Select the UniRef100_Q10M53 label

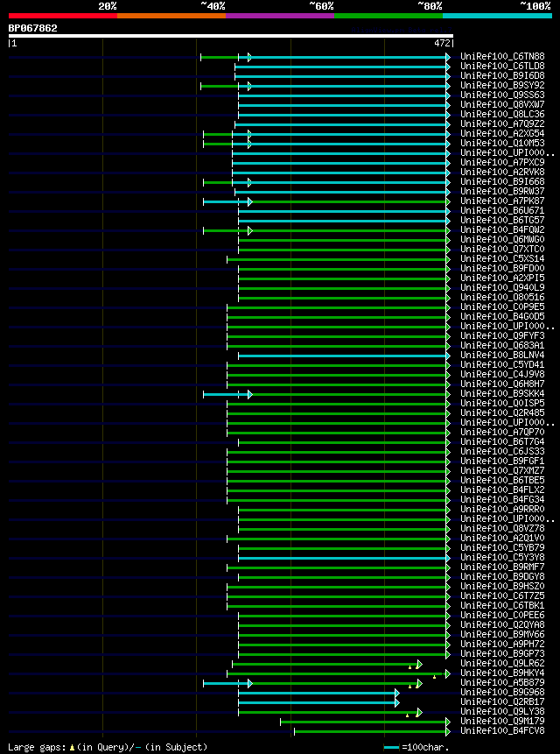pos(502,144)
